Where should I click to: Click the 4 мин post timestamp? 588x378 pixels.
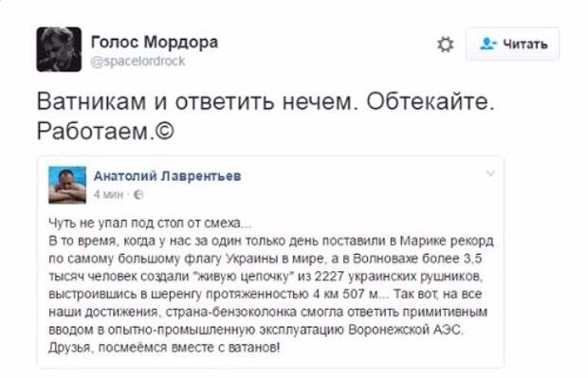tap(108, 194)
